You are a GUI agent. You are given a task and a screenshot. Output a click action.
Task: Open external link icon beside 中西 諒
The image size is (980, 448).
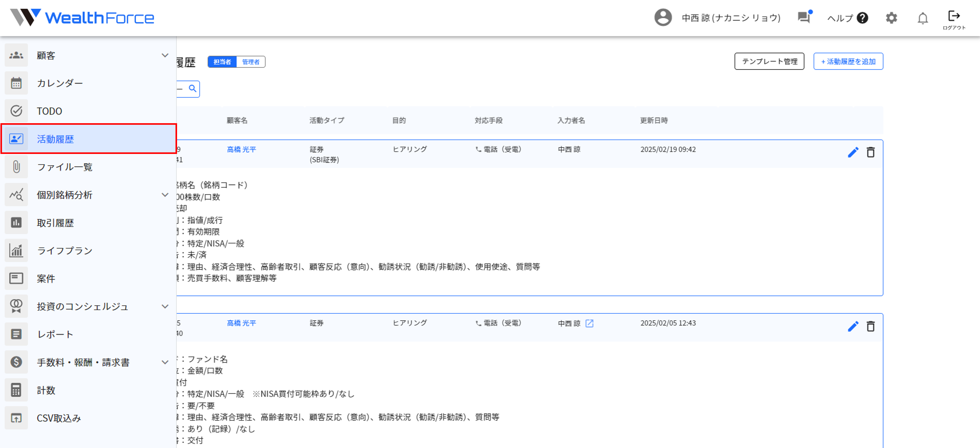[589, 323]
